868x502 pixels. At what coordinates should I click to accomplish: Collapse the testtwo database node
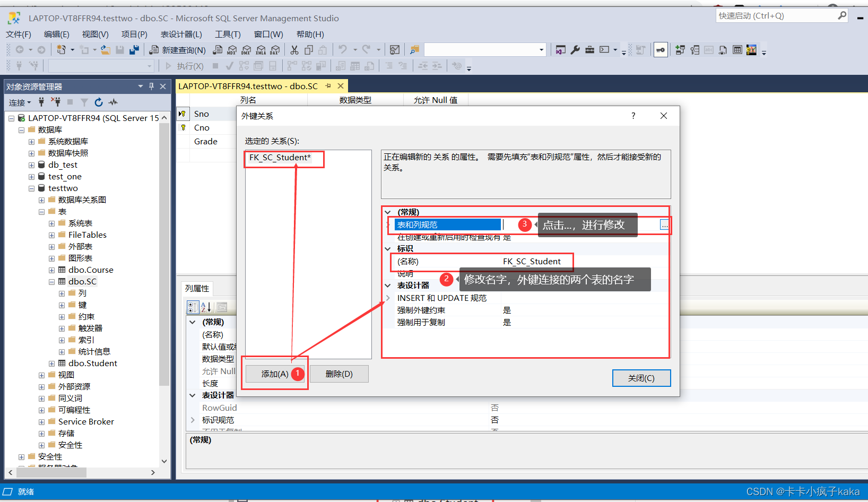(x=31, y=188)
